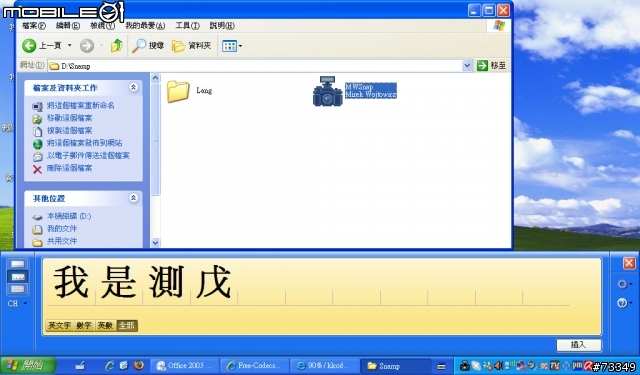Select the 全部 recognition filter
The width and height of the screenshot is (640, 375).
coord(127,326)
